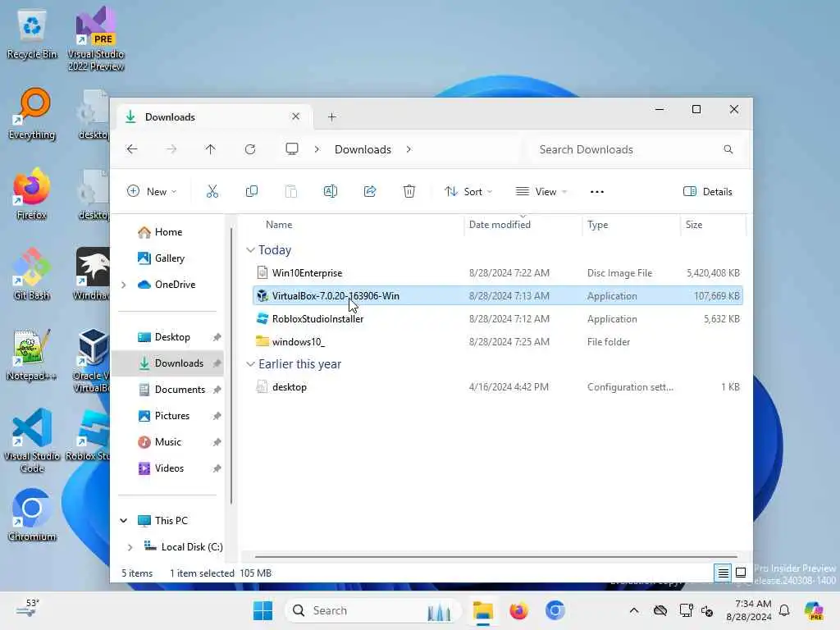Open Desktop in navigation pane

172,337
